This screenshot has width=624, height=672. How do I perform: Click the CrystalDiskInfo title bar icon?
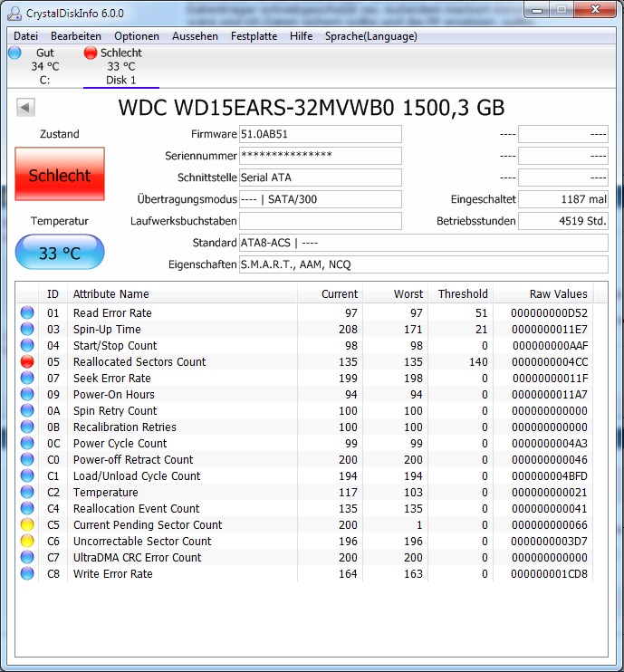click(14, 14)
